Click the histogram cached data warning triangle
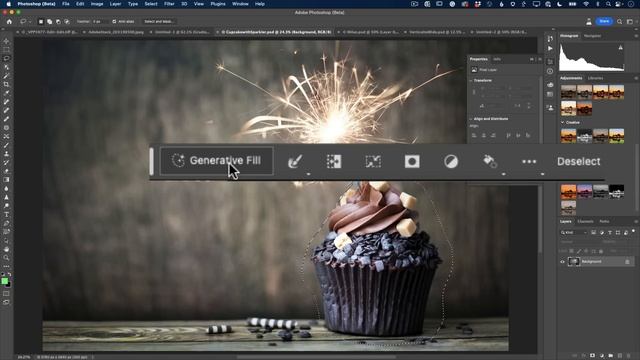 tap(620, 48)
